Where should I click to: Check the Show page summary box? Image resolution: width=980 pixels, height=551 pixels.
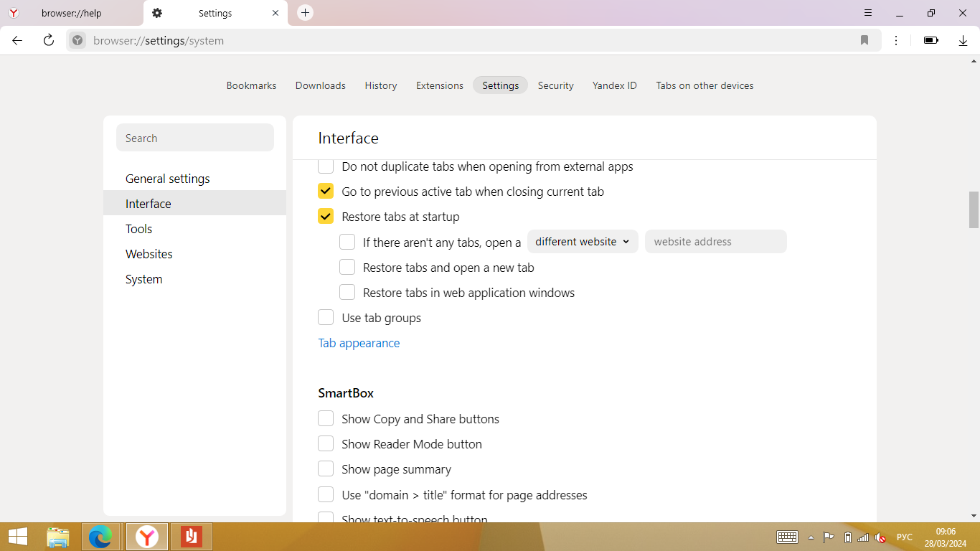tap(326, 469)
